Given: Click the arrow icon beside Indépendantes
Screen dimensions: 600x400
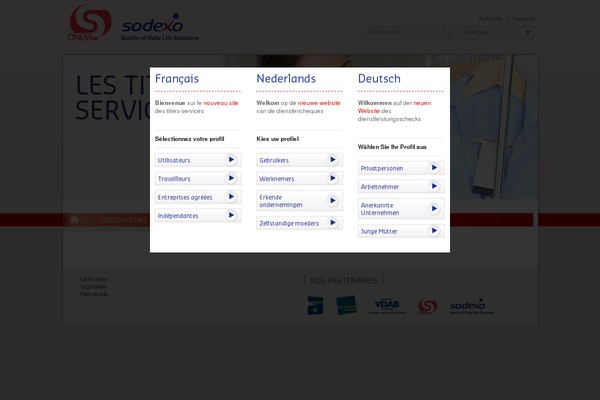Looking at the screenshot, I should (231, 215).
